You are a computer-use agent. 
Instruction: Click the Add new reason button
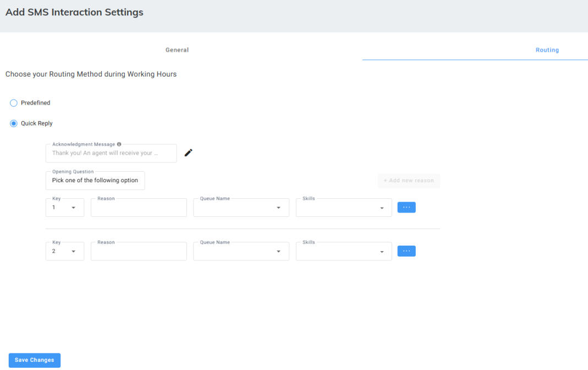tap(409, 181)
